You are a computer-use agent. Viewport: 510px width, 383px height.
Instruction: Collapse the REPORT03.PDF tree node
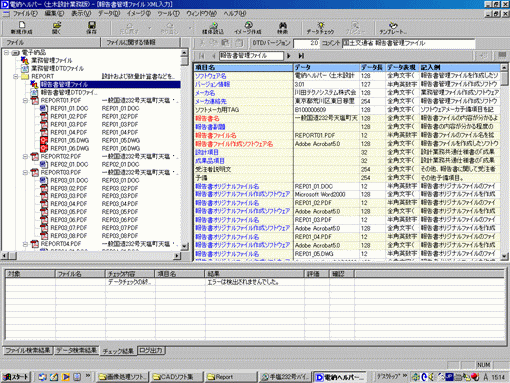tap(25, 172)
